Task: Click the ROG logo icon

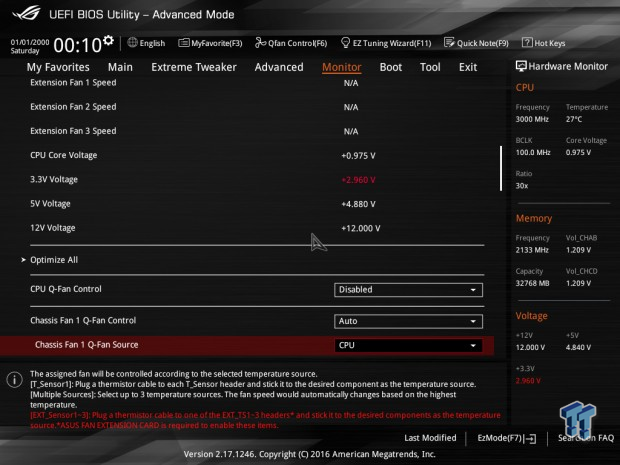Action: coord(26,13)
